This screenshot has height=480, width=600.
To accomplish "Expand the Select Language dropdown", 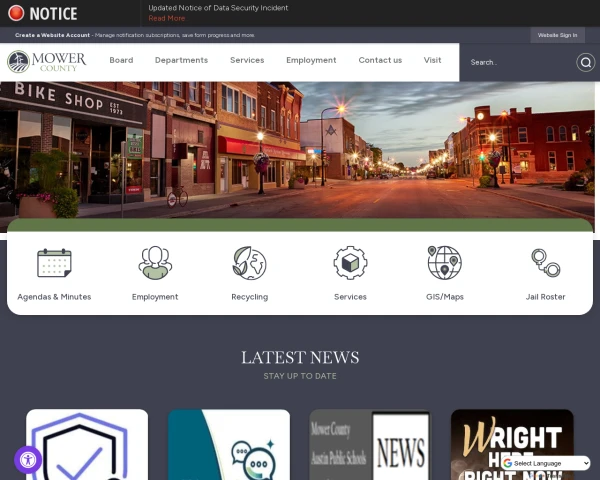I will 546,464.
